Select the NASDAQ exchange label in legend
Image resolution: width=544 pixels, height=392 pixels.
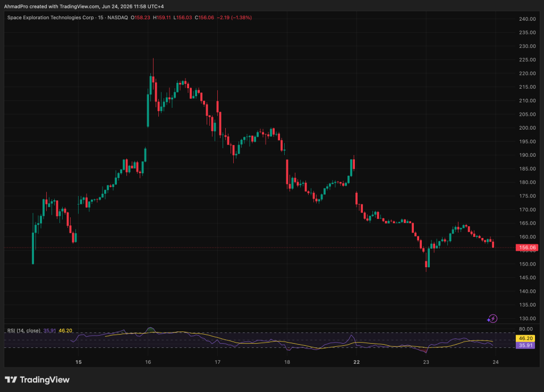(117, 18)
